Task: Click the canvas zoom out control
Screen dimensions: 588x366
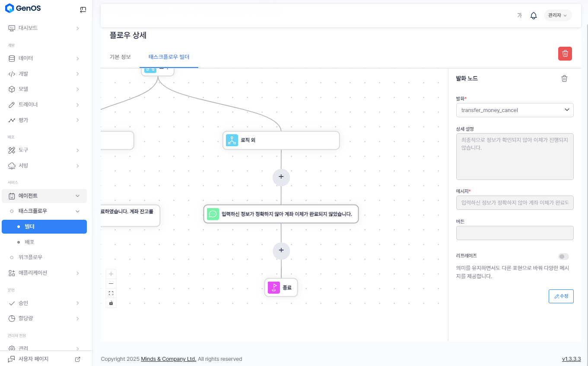Action: click(x=111, y=283)
